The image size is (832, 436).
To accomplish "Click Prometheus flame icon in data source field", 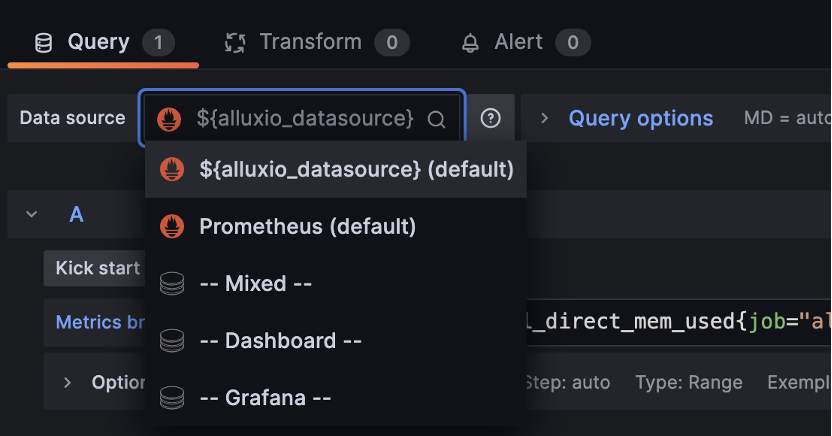I will click(x=169, y=119).
